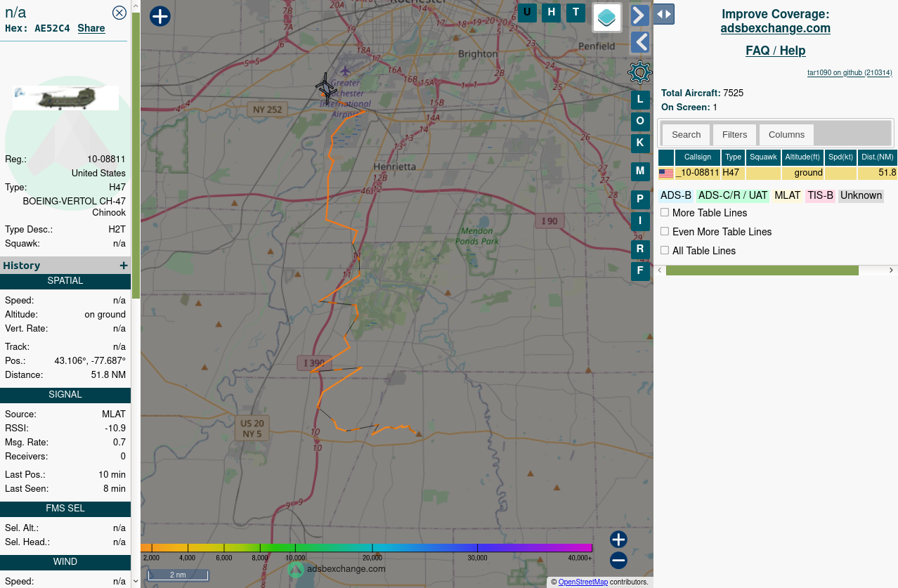Enable All Table Lines checkbox

pos(665,250)
